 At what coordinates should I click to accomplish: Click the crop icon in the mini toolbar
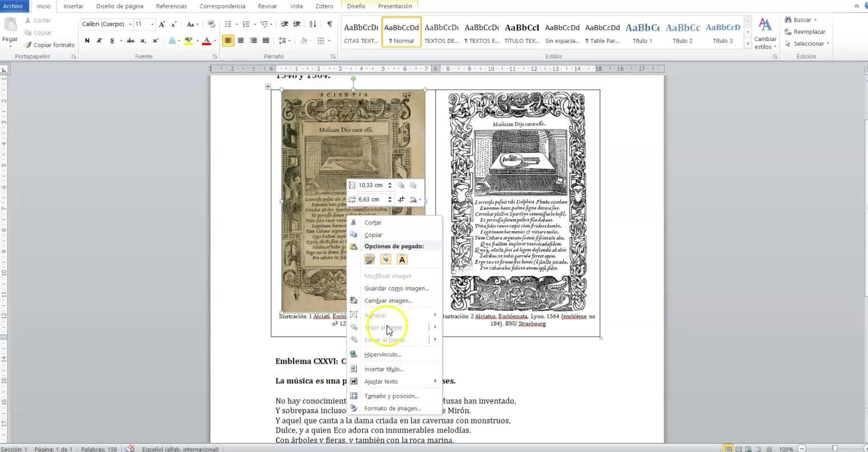(401, 200)
